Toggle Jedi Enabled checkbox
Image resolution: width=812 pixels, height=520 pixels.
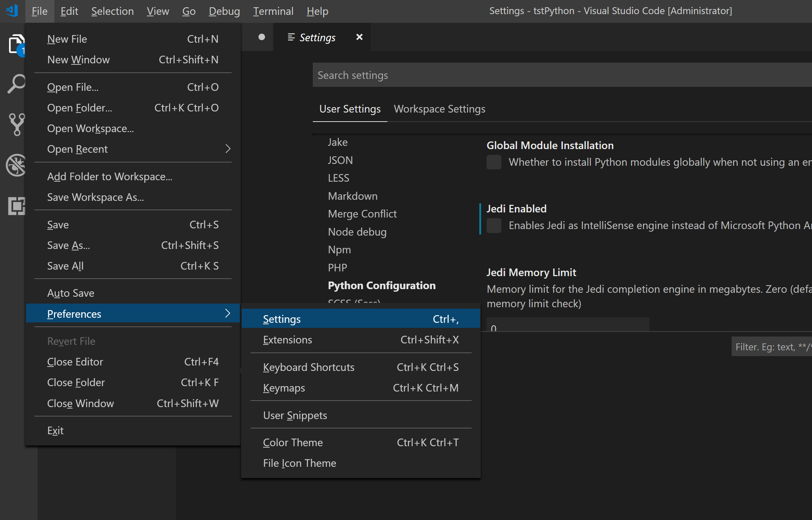click(494, 225)
